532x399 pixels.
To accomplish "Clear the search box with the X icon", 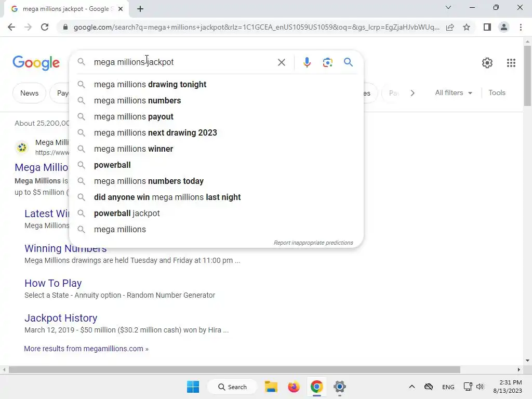I will pyautogui.click(x=281, y=62).
